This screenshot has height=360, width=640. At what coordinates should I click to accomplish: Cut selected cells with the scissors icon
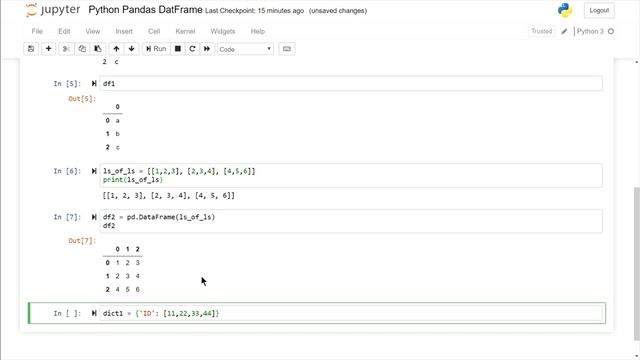66,49
